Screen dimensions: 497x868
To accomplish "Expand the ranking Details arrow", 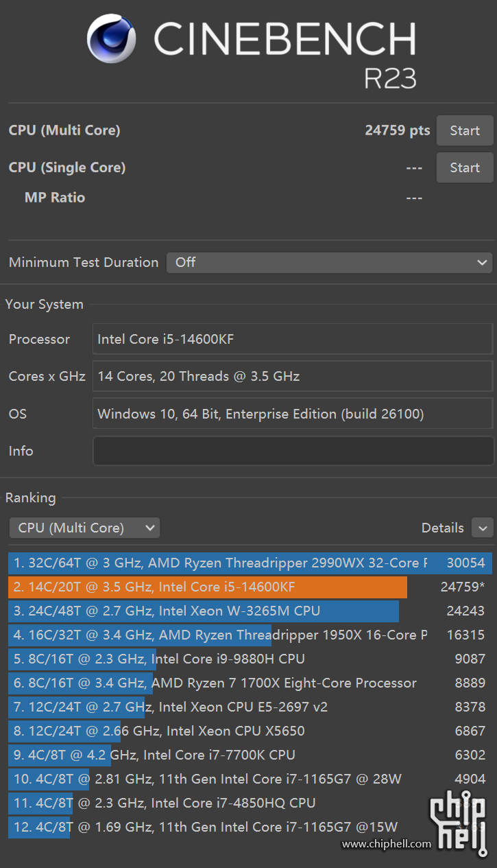I will 483,528.
